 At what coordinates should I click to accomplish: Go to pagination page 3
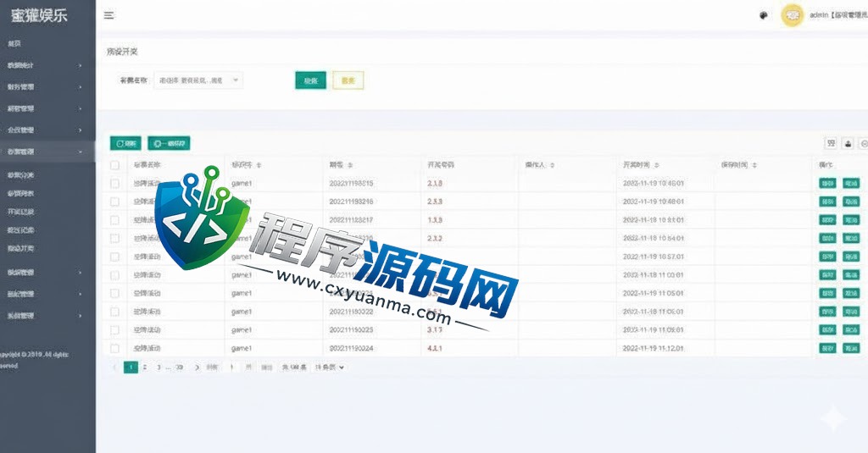tap(159, 367)
